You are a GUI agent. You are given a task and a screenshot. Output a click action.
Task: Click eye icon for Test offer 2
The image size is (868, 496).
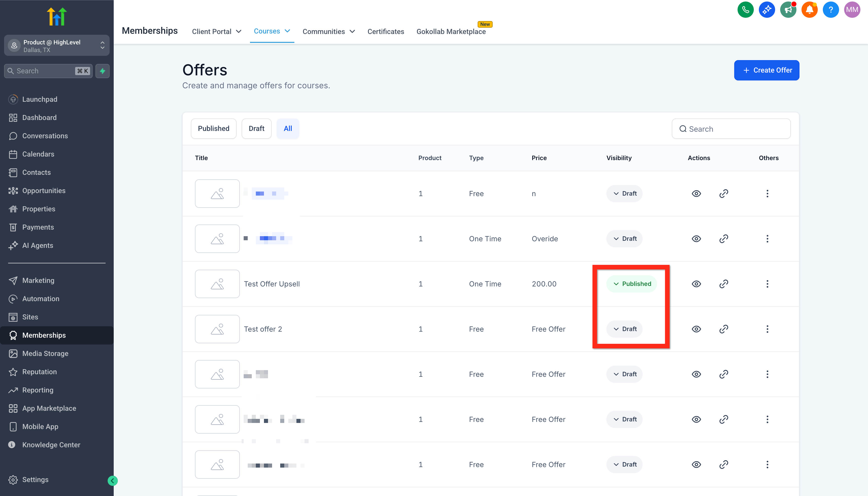pos(696,329)
